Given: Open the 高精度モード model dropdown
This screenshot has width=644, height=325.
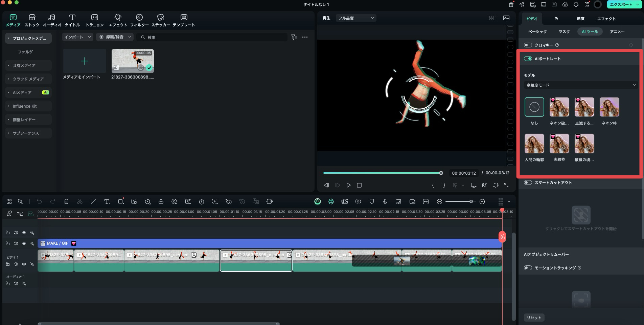Looking at the screenshot, I should pos(580,85).
